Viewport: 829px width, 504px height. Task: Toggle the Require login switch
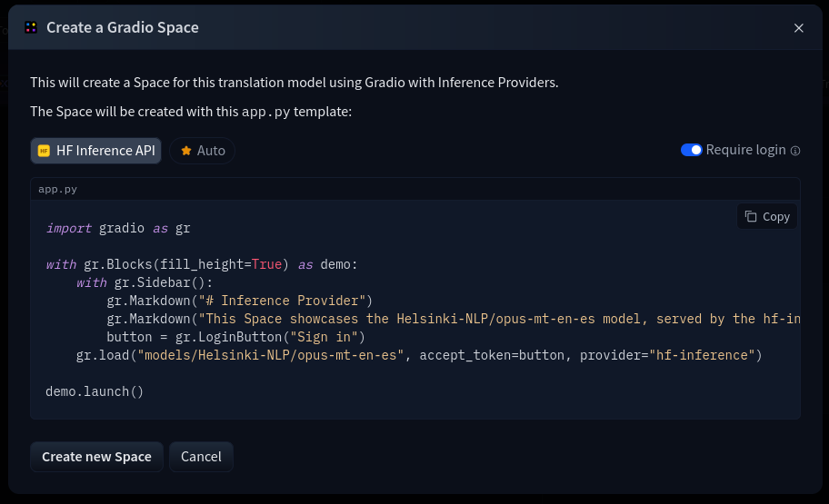(691, 150)
